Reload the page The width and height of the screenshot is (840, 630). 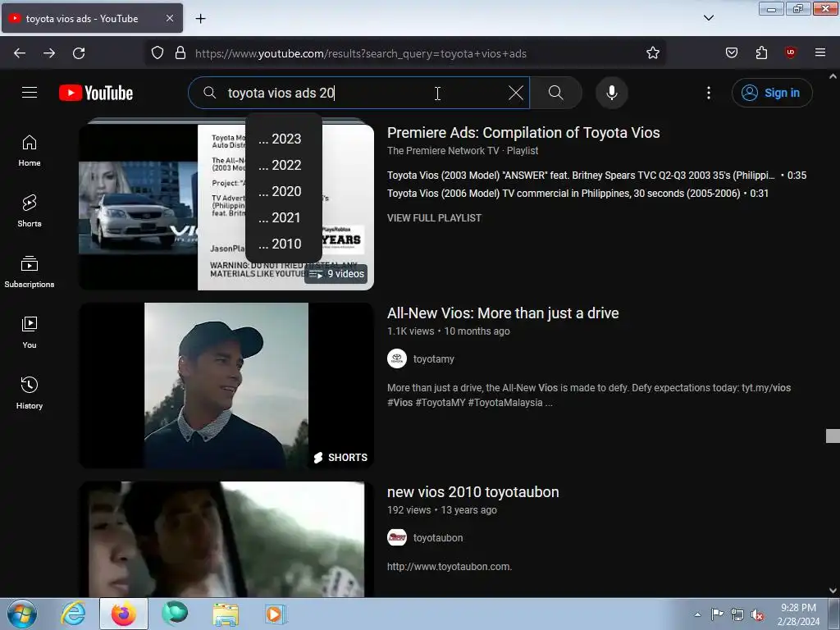pyautogui.click(x=79, y=53)
